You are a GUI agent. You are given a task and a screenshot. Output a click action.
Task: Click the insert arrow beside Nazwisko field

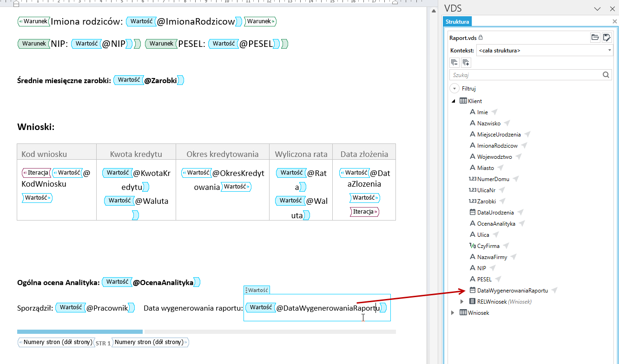point(507,123)
